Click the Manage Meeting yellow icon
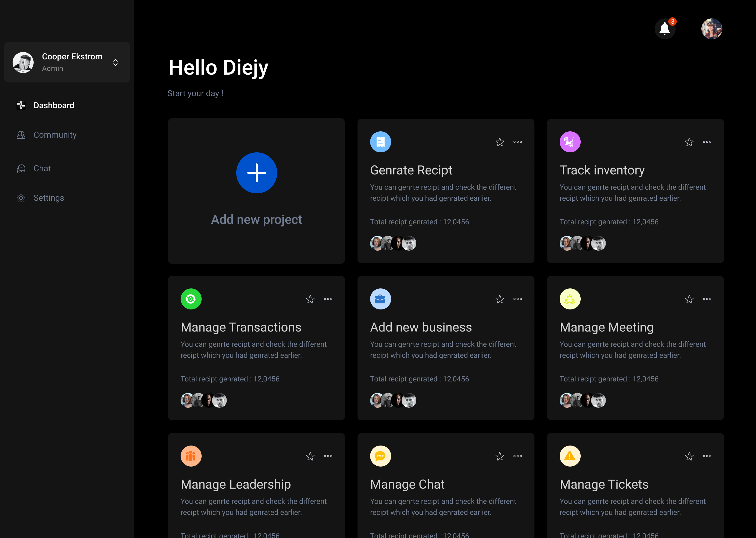Viewport: 756px width, 538px height. [x=570, y=299]
